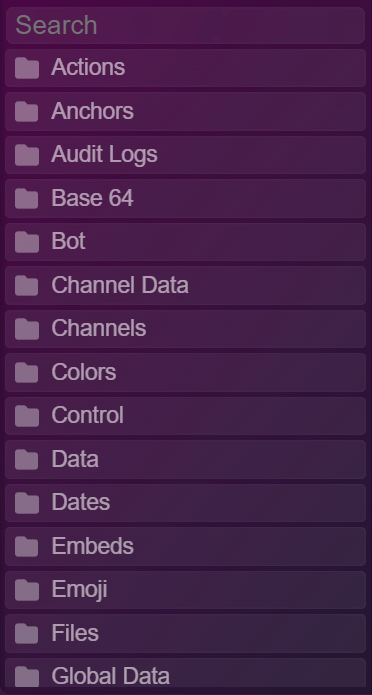The width and height of the screenshot is (372, 695).
Task: Select the Colors category label
Action: click(x=84, y=372)
